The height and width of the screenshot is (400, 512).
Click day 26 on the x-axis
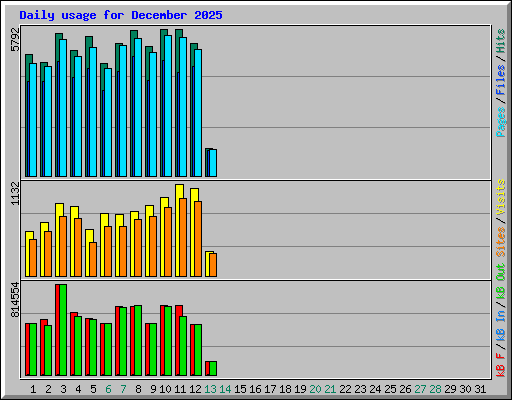[405, 389]
